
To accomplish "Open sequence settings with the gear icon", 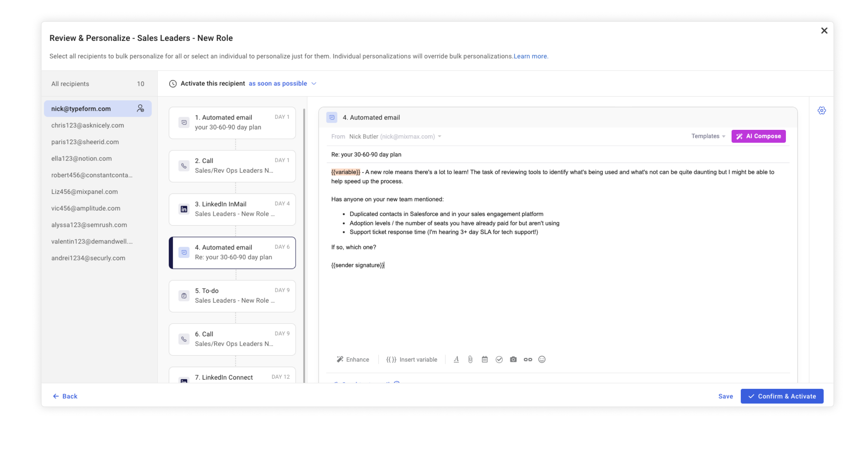I will tap(822, 110).
